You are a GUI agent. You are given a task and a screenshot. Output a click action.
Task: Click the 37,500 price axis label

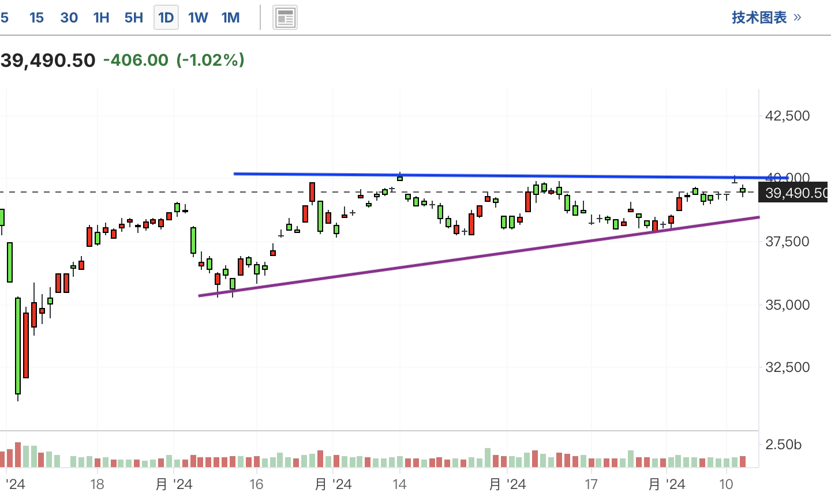[787, 242]
